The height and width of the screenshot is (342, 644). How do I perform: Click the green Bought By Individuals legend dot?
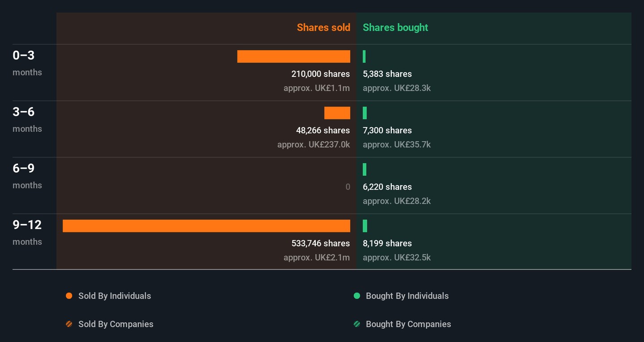pyautogui.click(x=357, y=296)
